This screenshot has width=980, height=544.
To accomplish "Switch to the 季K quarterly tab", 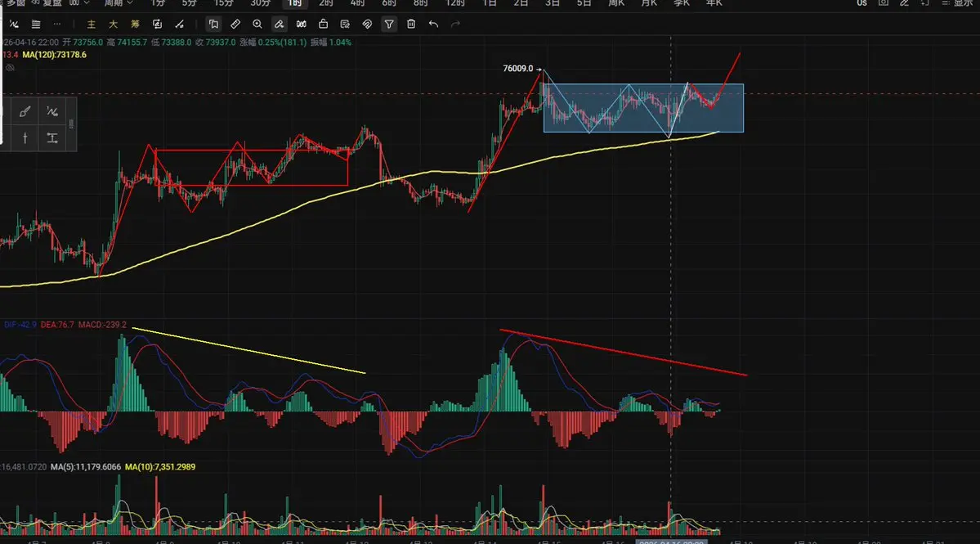I will click(682, 3).
